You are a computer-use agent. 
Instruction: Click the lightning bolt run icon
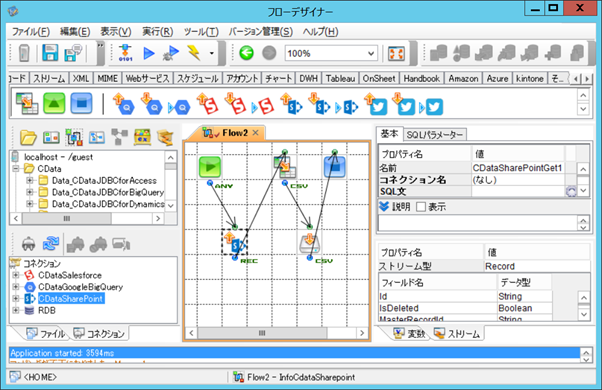(x=194, y=53)
